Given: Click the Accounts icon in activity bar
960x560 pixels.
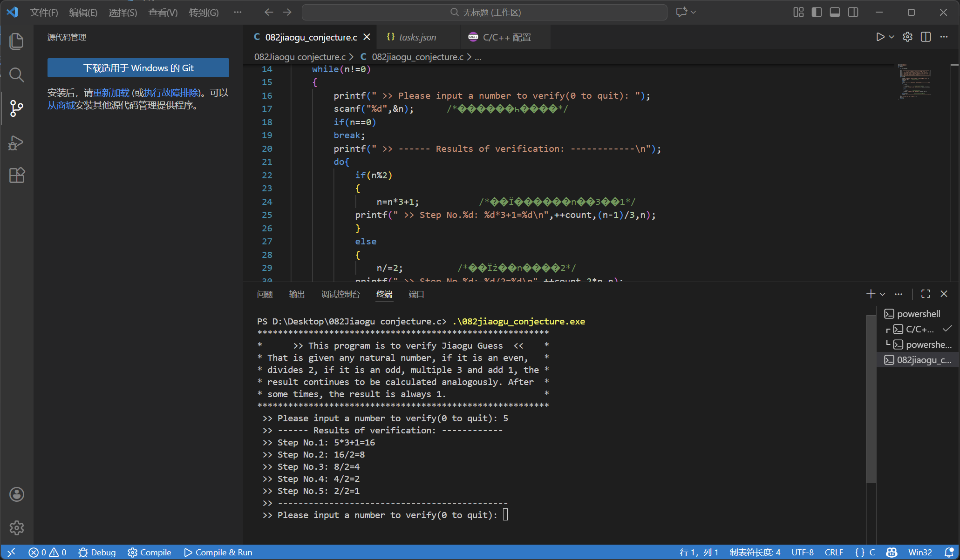Looking at the screenshot, I should (17, 494).
